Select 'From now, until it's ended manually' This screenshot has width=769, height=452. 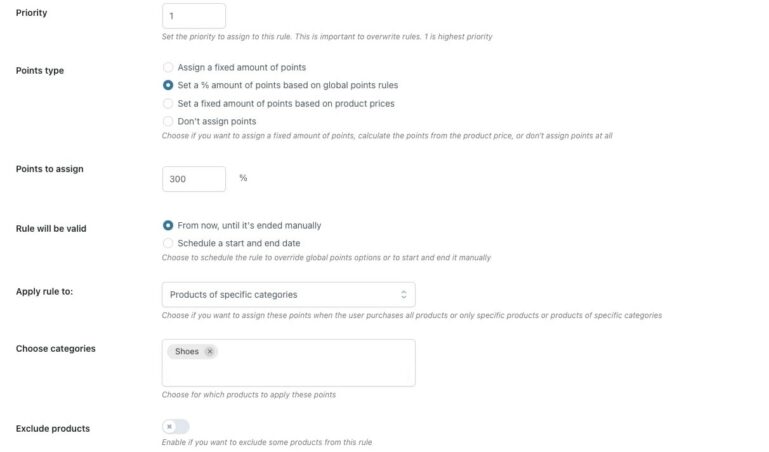click(168, 225)
